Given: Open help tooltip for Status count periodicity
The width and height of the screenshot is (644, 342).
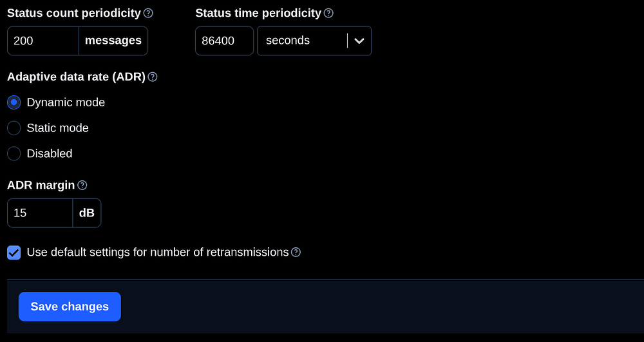Looking at the screenshot, I should (148, 14).
